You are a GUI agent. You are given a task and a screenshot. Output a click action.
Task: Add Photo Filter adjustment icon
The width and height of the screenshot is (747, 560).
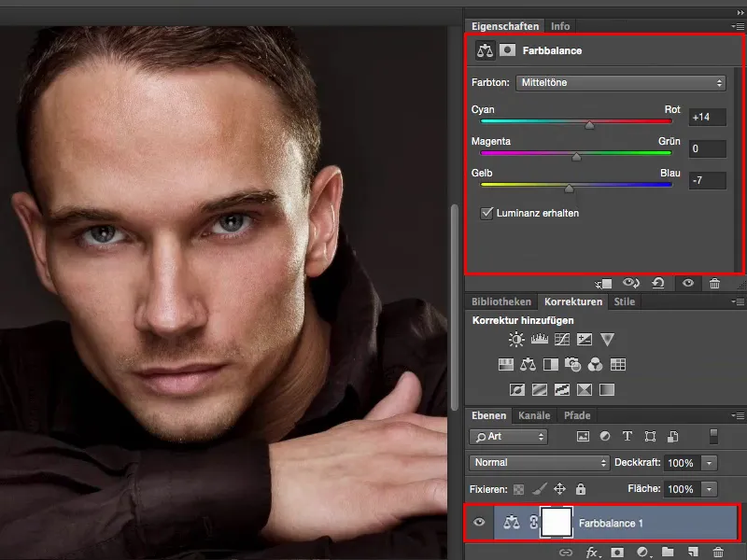[572, 365]
